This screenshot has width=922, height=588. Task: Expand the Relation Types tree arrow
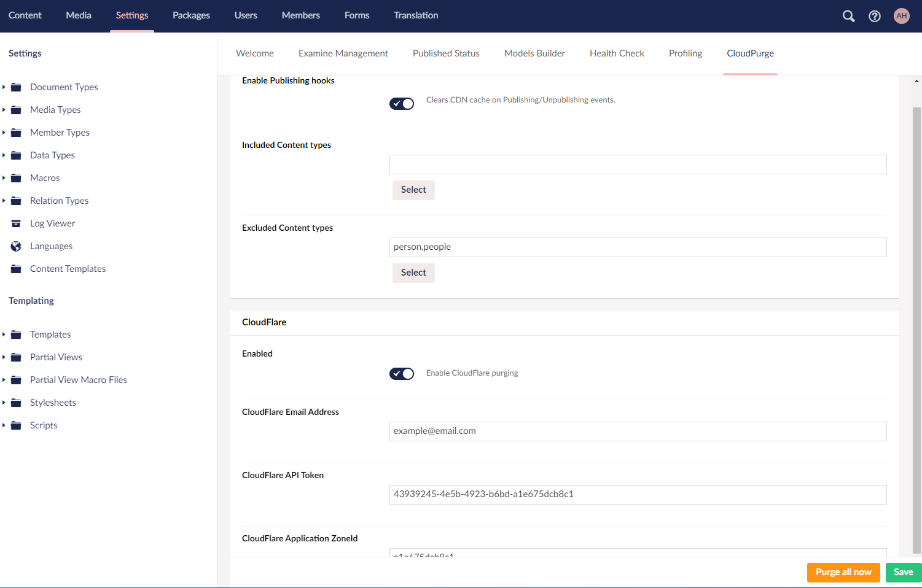(4, 201)
